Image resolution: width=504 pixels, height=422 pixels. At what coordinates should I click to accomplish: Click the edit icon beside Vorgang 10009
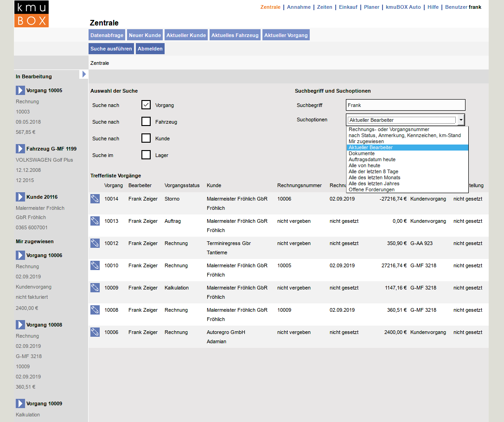[x=95, y=288]
